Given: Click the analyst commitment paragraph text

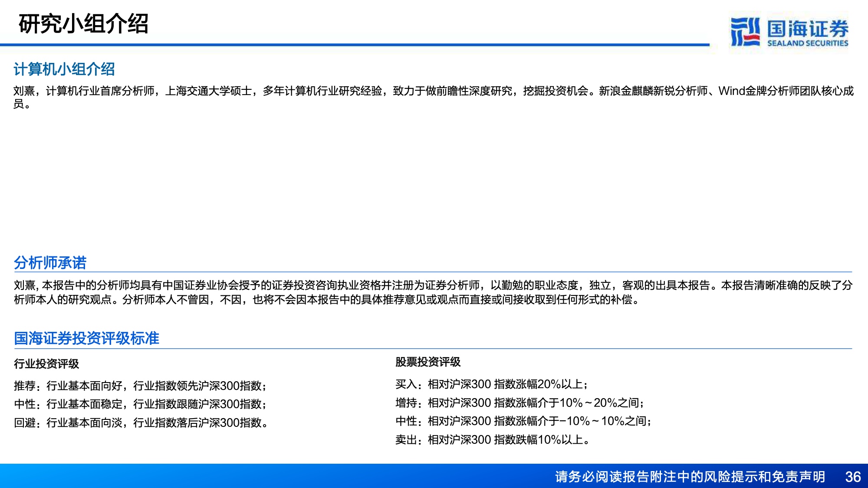Looking at the screenshot, I should (x=433, y=292).
